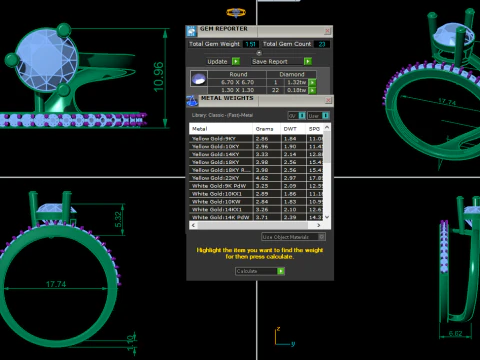Sort by the Metal column header
This screenshot has height=360, width=480.
pyautogui.click(x=221, y=129)
